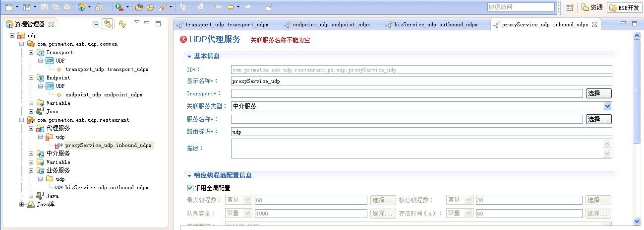Screen dimensions: 644x230
Task: Collapse the root udp project node
Action: click(12, 36)
